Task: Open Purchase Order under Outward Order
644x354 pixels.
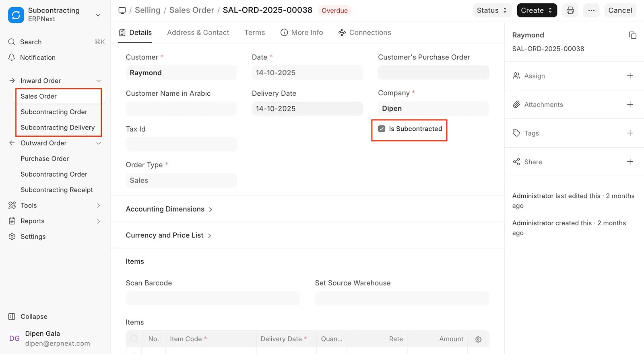Action: pos(45,158)
